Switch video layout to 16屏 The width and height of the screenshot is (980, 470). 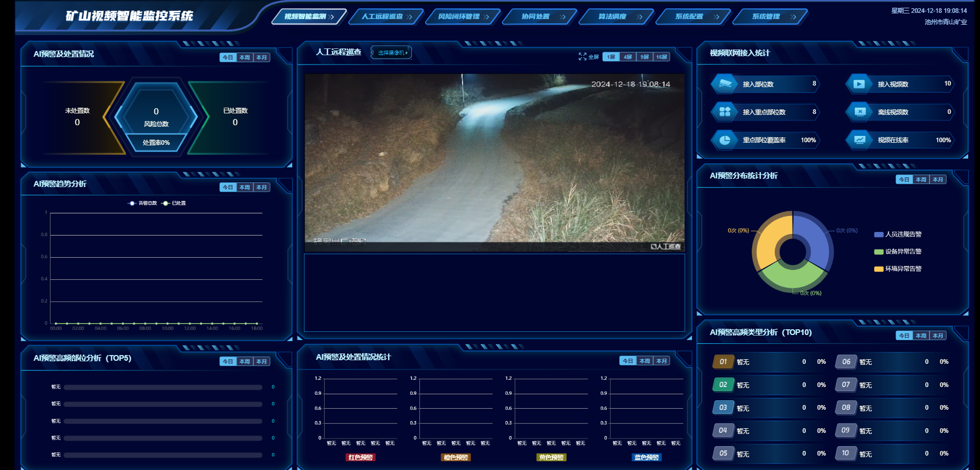662,57
